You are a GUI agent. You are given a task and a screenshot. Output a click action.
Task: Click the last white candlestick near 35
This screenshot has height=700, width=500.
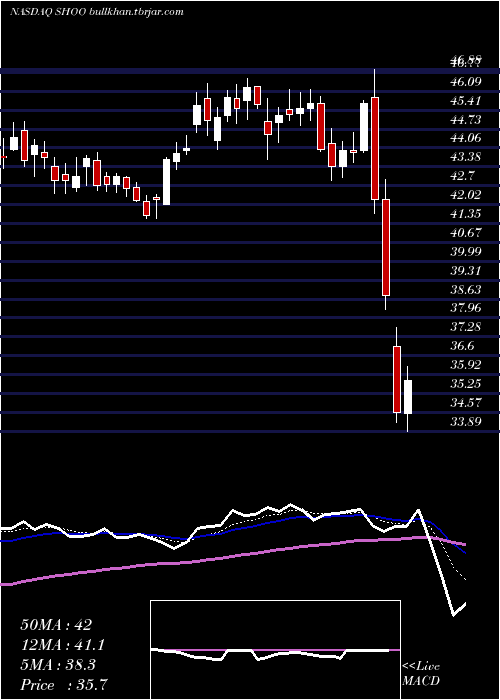pyautogui.click(x=408, y=397)
